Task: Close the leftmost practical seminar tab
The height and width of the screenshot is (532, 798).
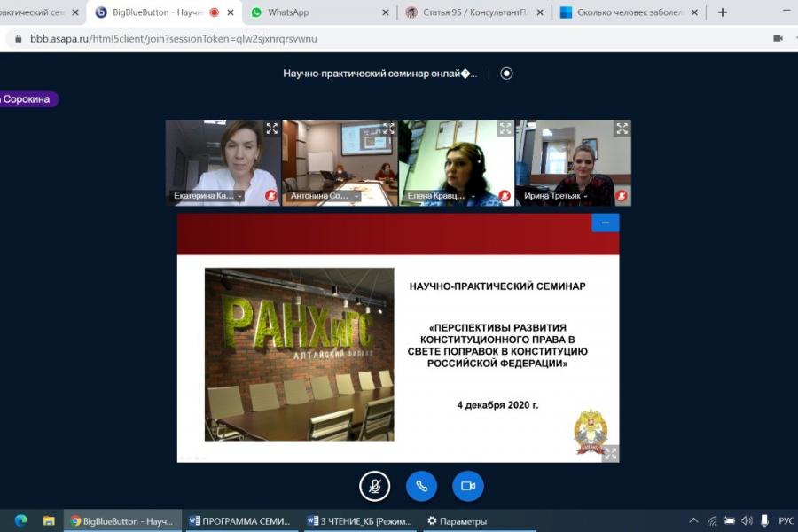Action: point(75,12)
